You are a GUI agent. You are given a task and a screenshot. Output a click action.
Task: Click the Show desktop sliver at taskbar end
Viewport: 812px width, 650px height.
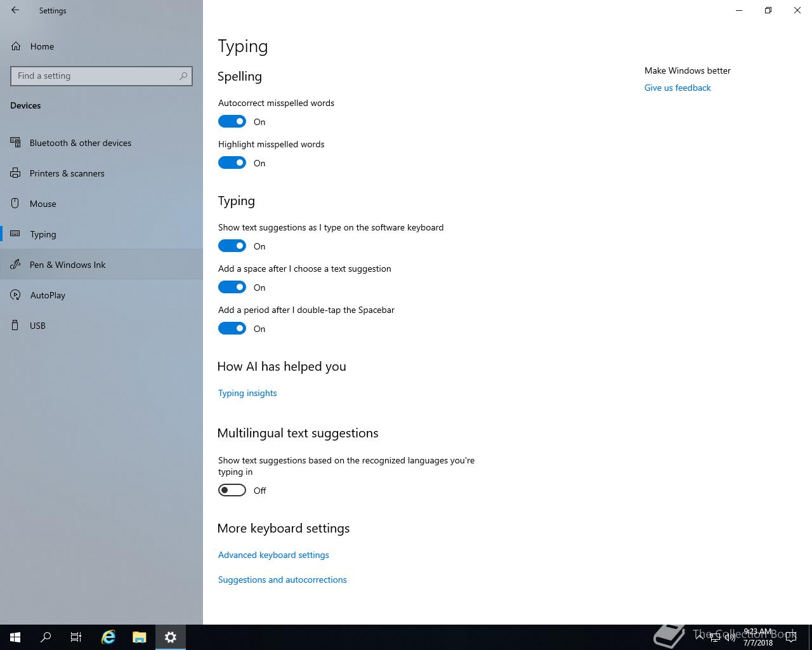(809, 637)
